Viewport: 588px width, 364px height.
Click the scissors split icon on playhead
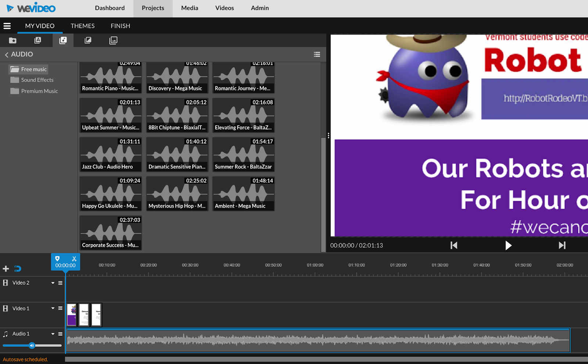(x=74, y=259)
